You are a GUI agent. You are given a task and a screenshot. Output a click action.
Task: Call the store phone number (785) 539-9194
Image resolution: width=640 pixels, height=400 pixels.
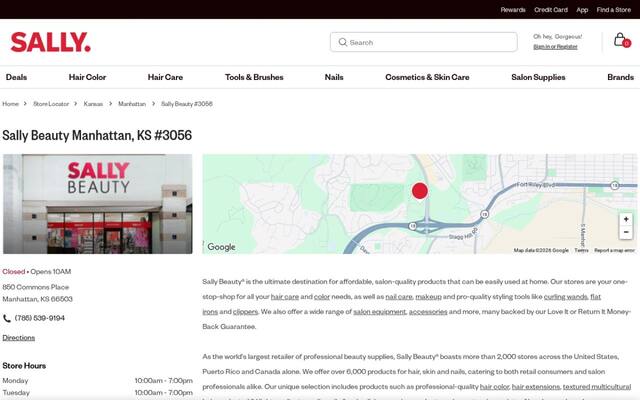(x=40, y=318)
